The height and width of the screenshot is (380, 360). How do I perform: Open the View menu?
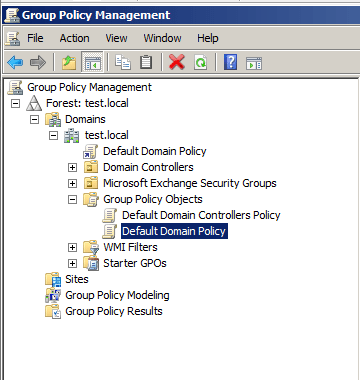[x=116, y=38]
